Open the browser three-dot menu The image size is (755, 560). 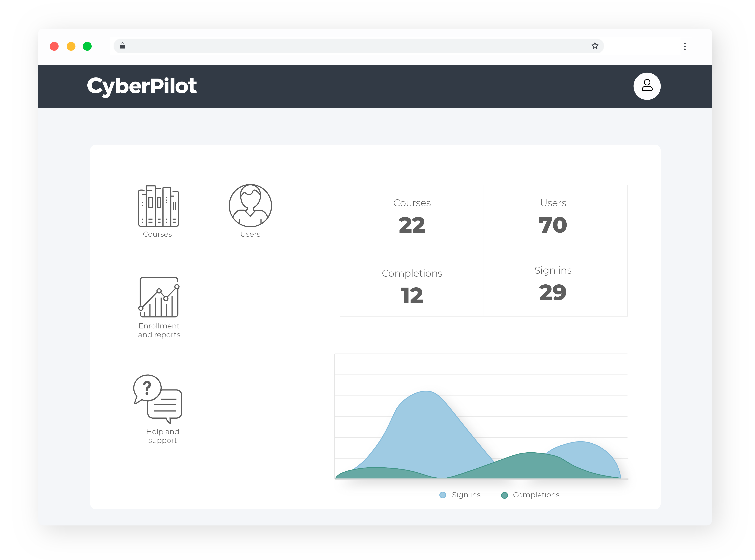[685, 46]
